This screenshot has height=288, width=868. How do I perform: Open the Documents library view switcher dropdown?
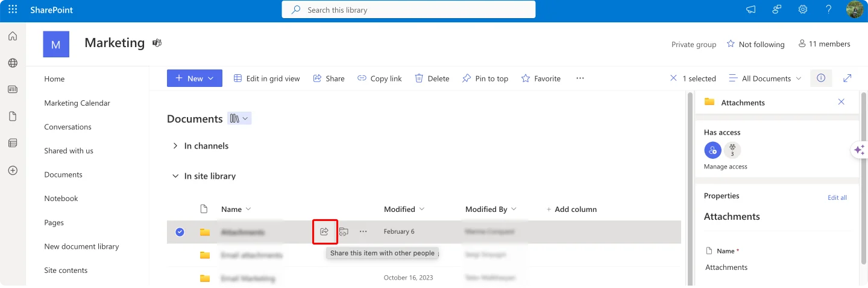pyautogui.click(x=239, y=119)
